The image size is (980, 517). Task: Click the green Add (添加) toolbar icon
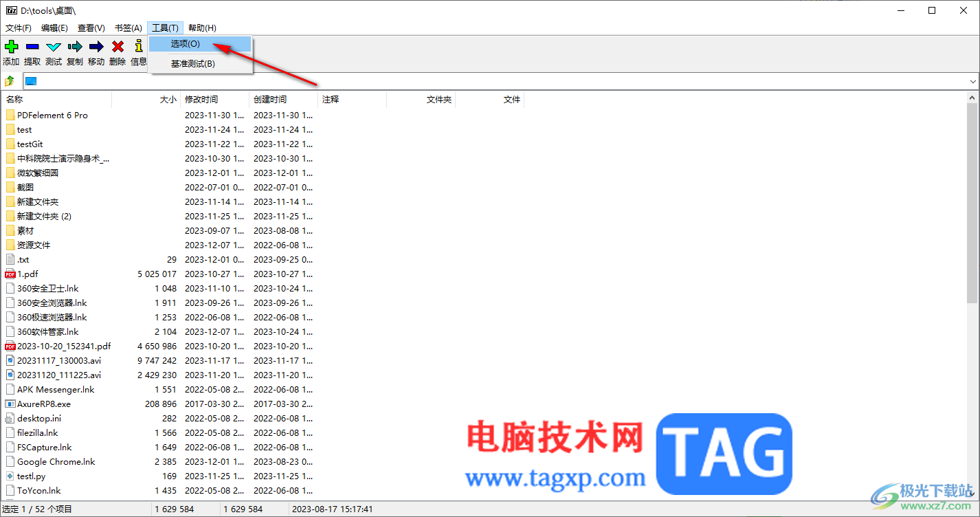[x=11, y=47]
